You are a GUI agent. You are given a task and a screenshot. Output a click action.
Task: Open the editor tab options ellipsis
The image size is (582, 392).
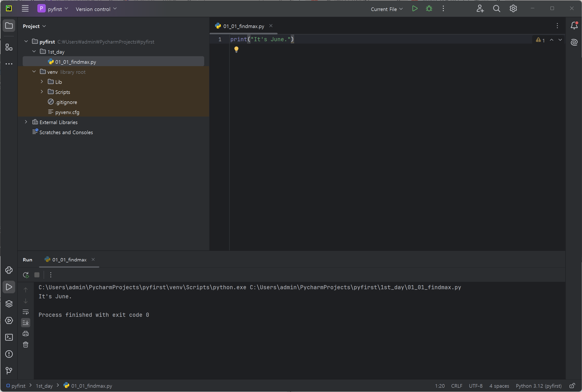click(557, 26)
